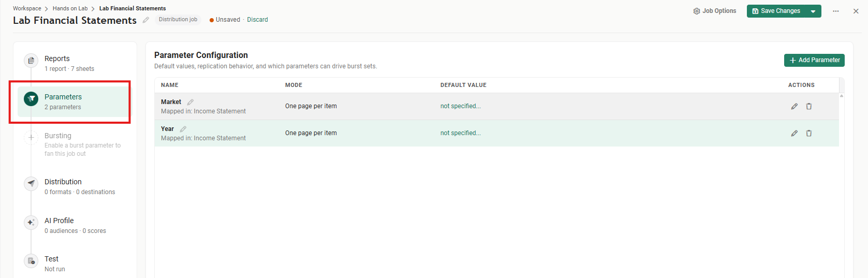Edit the Year parameter using pencil action
Screen dimensions: 868x278
(794, 133)
